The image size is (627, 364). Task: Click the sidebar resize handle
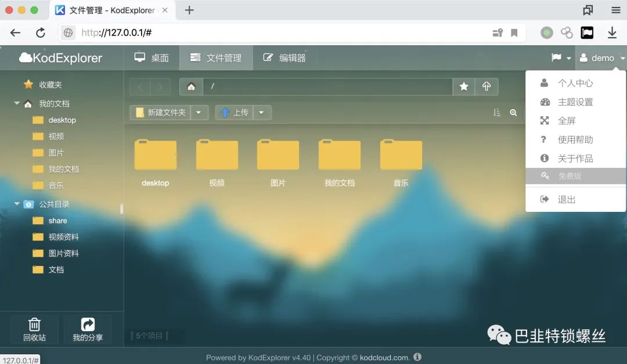pyautogui.click(x=121, y=208)
